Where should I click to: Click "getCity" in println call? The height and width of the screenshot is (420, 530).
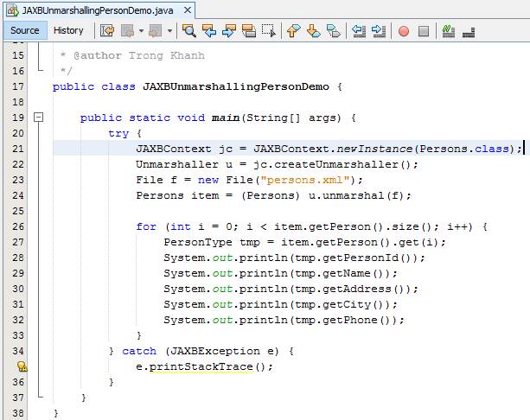(x=347, y=304)
